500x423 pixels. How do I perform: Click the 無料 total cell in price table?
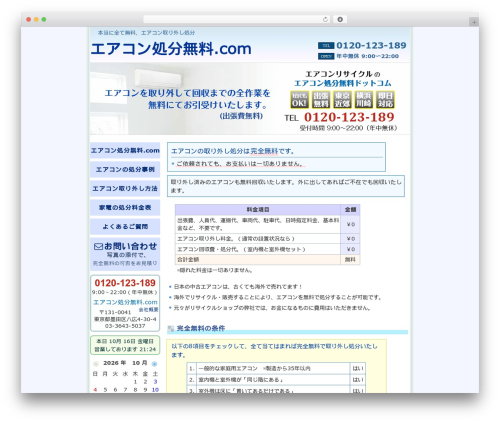click(x=350, y=259)
